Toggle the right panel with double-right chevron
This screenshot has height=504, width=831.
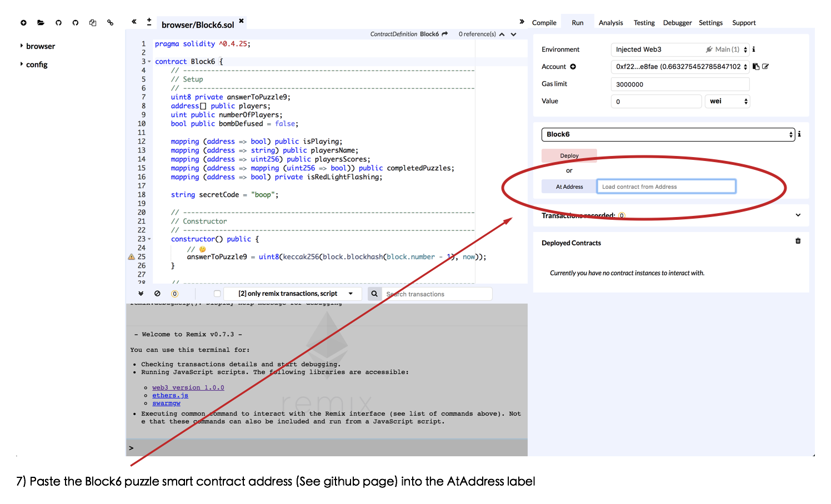(522, 22)
